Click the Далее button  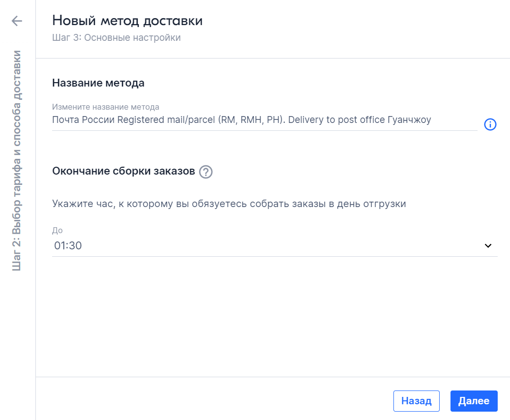click(474, 401)
